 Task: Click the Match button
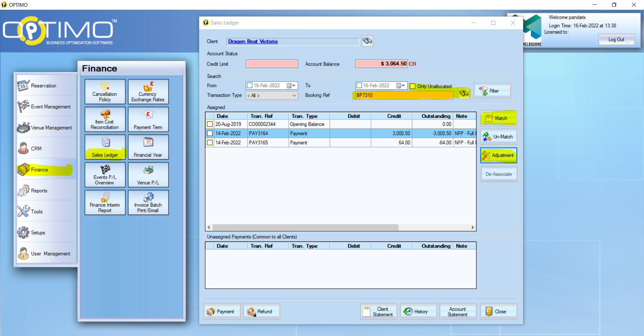pos(499,118)
